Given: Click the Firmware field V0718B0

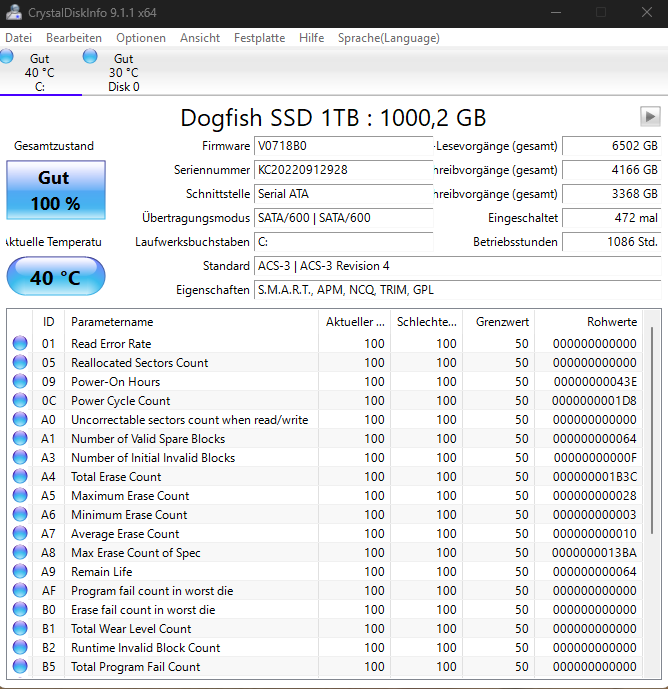Looking at the screenshot, I should tap(343, 145).
